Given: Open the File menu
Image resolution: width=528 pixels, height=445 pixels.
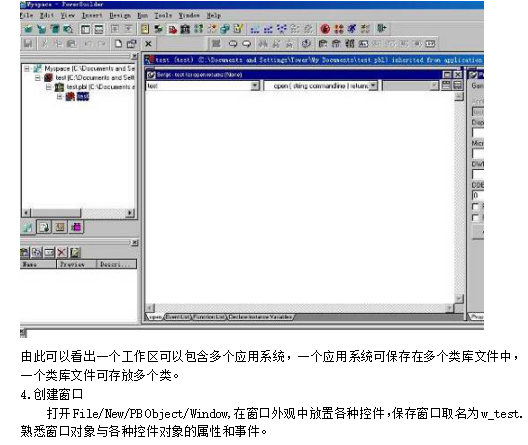Looking at the screenshot, I should (26, 15).
